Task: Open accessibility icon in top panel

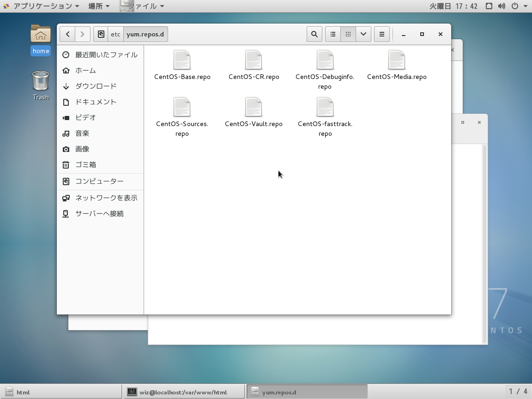Action: 489,6
